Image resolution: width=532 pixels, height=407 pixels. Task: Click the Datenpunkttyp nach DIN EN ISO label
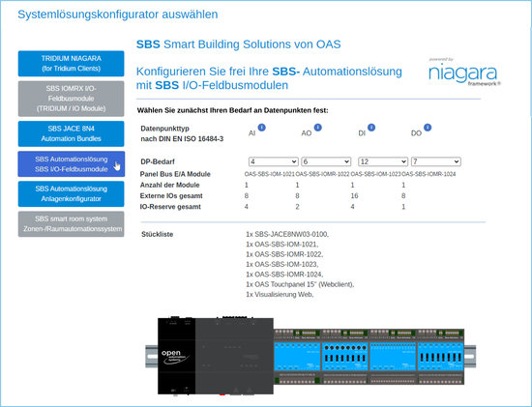[182, 133]
